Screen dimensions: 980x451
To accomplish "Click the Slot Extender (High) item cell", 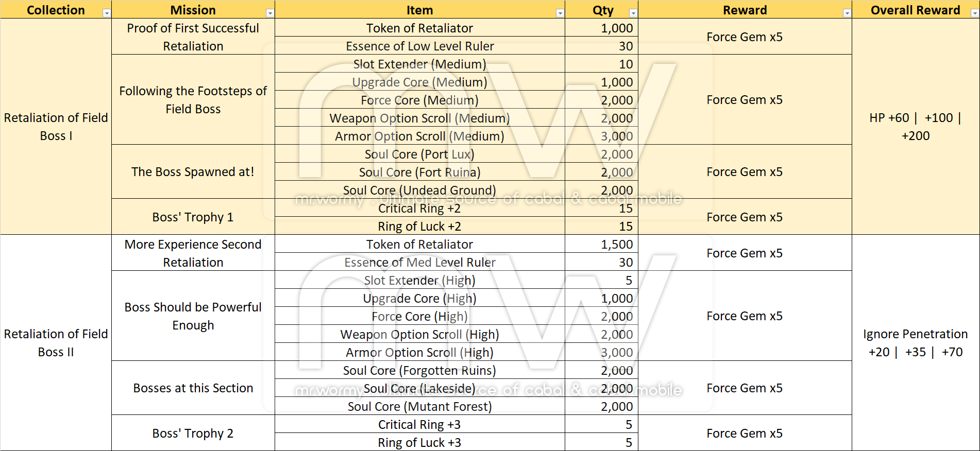I will coord(419,281).
